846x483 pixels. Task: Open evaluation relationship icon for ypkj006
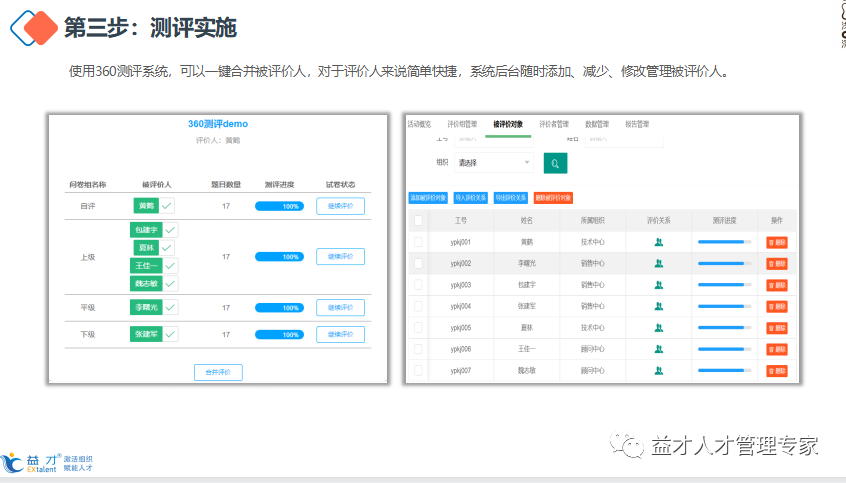[x=659, y=349]
